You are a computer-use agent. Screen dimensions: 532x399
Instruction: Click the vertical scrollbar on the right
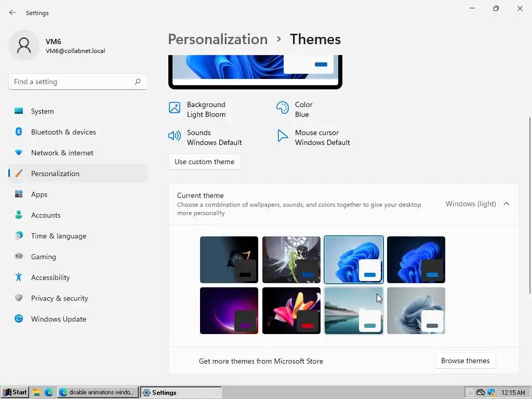pyautogui.click(x=529, y=205)
